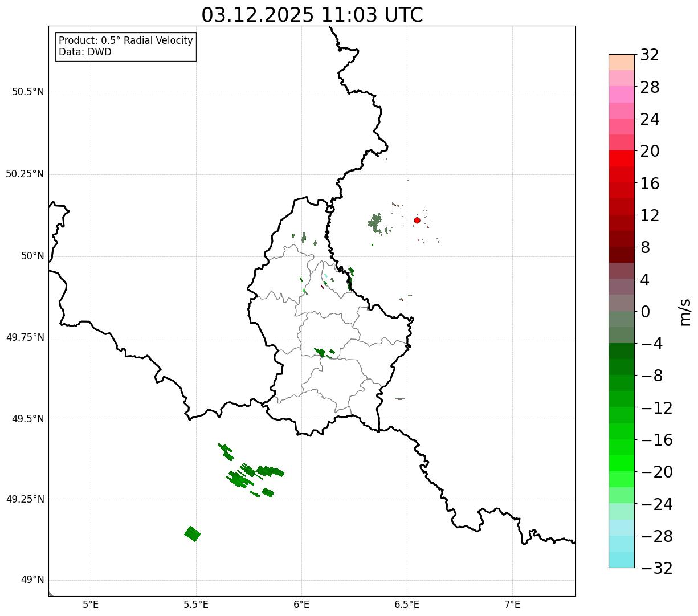698x616 pixels.
Task: Click the colorbar tick label 20
Action: (650, 152)
